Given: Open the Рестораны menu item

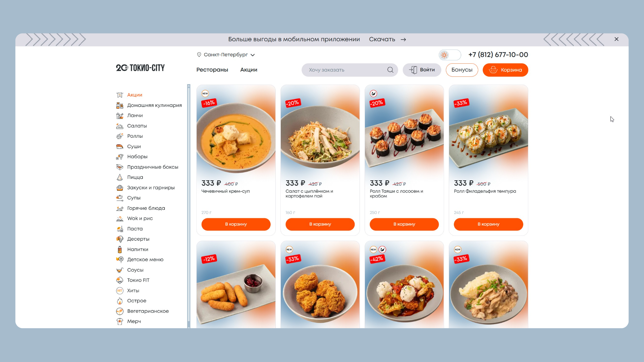Looking at the screenshot, I should click(x=212, y=70).
